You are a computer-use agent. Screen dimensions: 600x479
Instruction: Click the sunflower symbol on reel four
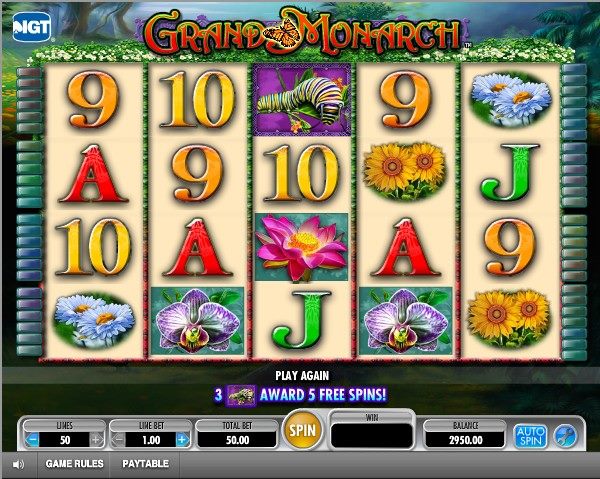point(405,171)
